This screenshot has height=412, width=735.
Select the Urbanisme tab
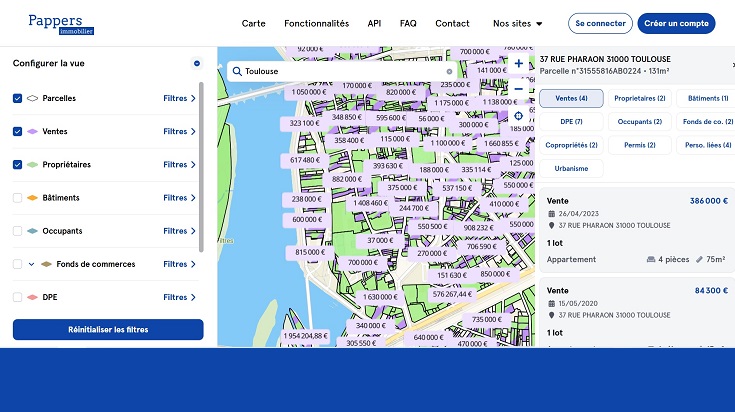pyautogui.click(x=571, y=169)
